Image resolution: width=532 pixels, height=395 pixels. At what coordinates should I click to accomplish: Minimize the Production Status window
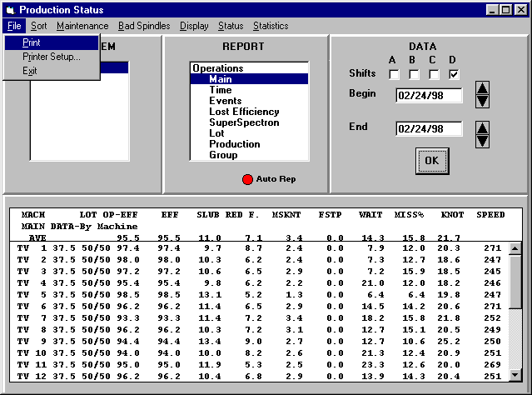[x=493, y=10]
